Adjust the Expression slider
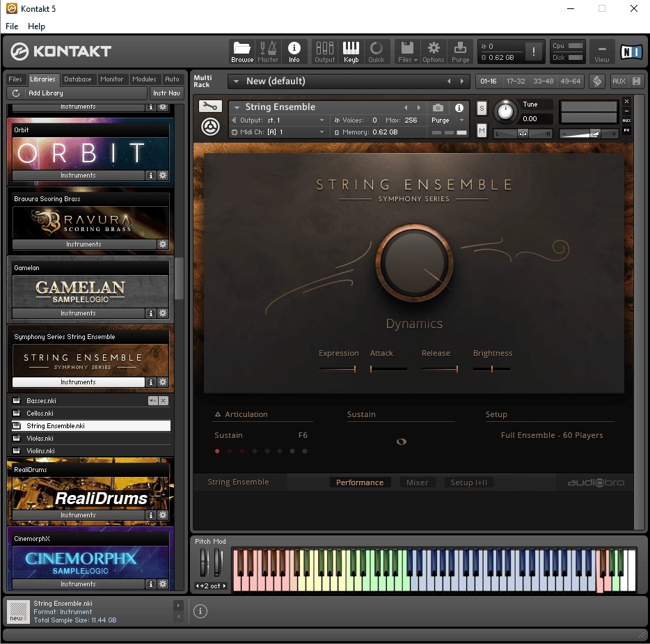The width and height of the screenshot is (650, 644). [338, 369]
